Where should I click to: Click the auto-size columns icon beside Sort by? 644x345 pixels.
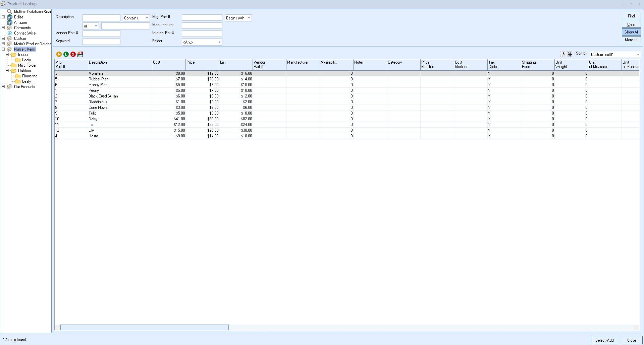tap(570, 54)
